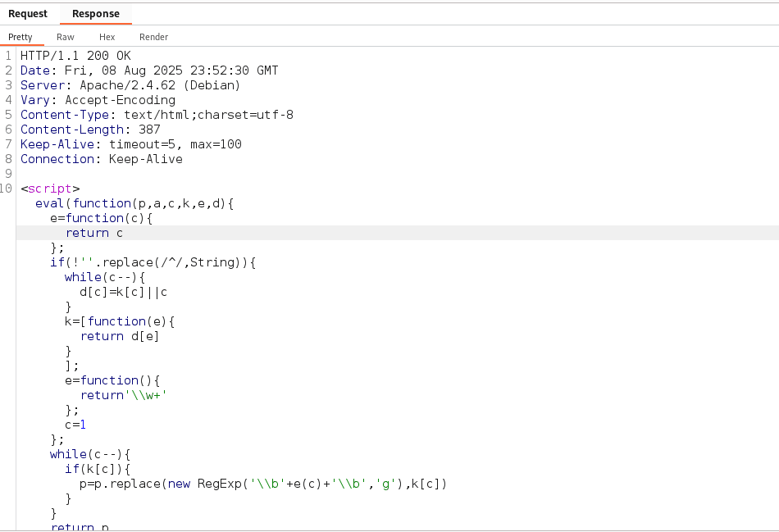779x532 pixels.
Task: Click the opening <script> tag
Action: pos(50,189)
